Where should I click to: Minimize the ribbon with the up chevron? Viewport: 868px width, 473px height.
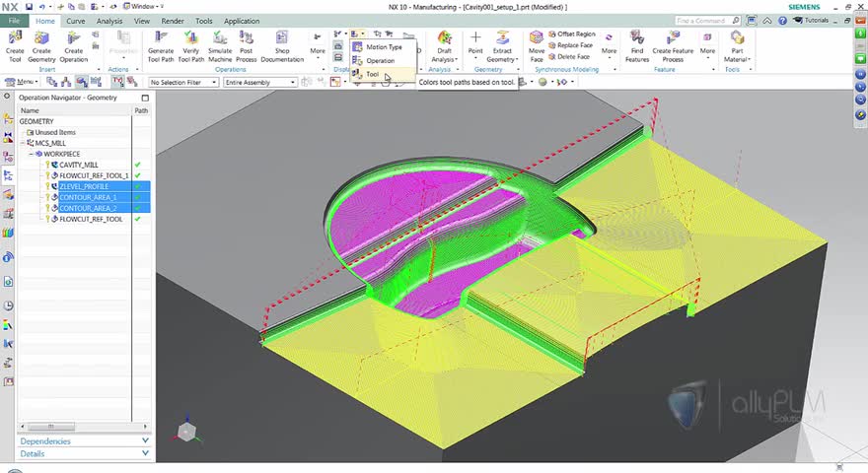[767, 21]
